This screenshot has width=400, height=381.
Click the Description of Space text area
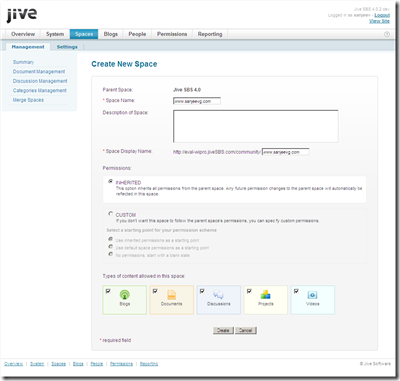tap(256, 126)
